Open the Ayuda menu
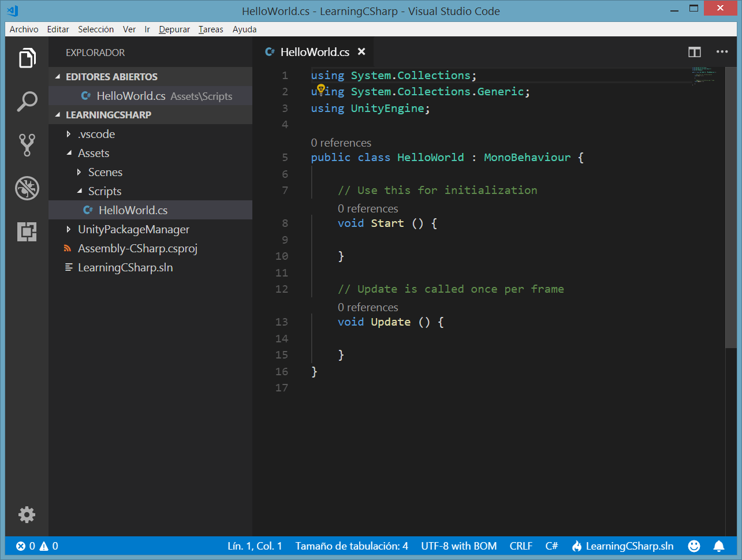Image resolution: width=742 pixels, height=560 pixels. coord(245,29)
